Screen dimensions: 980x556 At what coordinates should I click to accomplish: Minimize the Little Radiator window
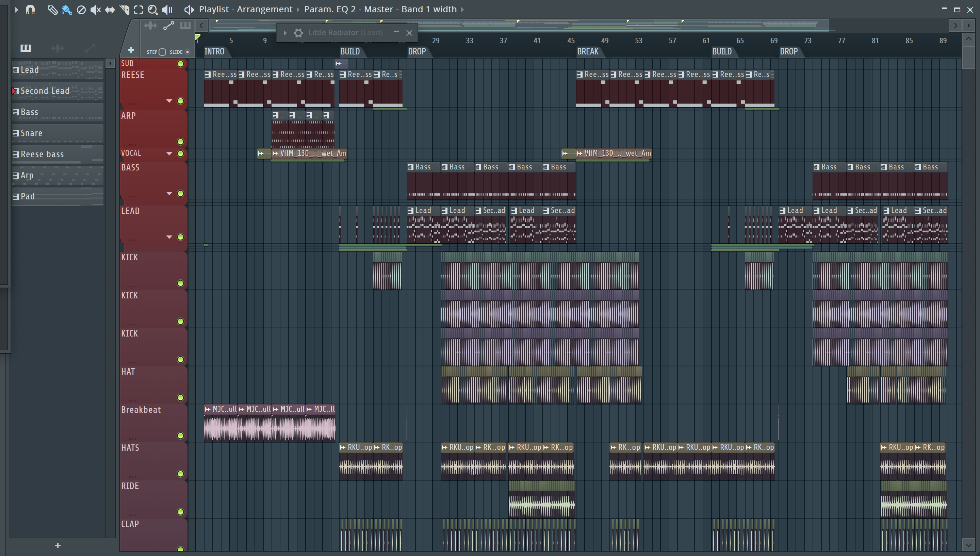pos(396,32)
